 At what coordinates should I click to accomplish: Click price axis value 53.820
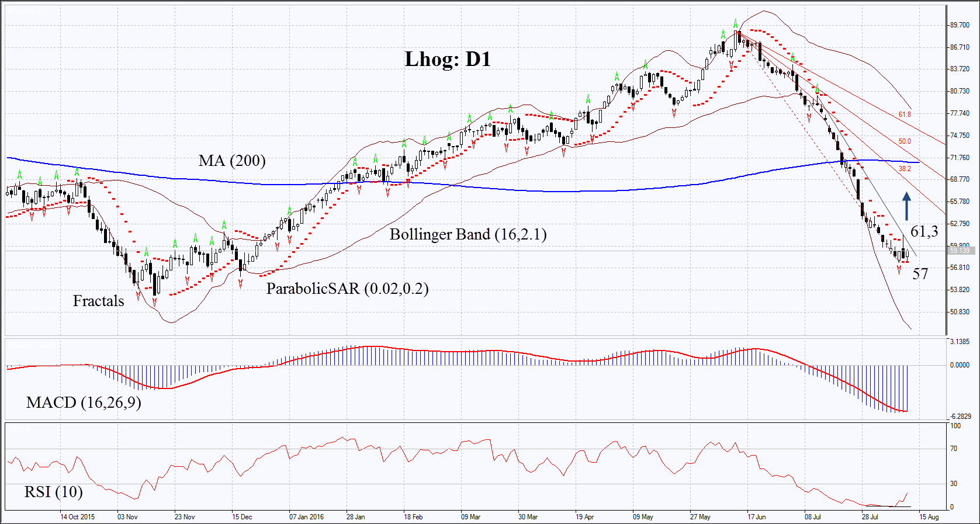tap(960, 290)
